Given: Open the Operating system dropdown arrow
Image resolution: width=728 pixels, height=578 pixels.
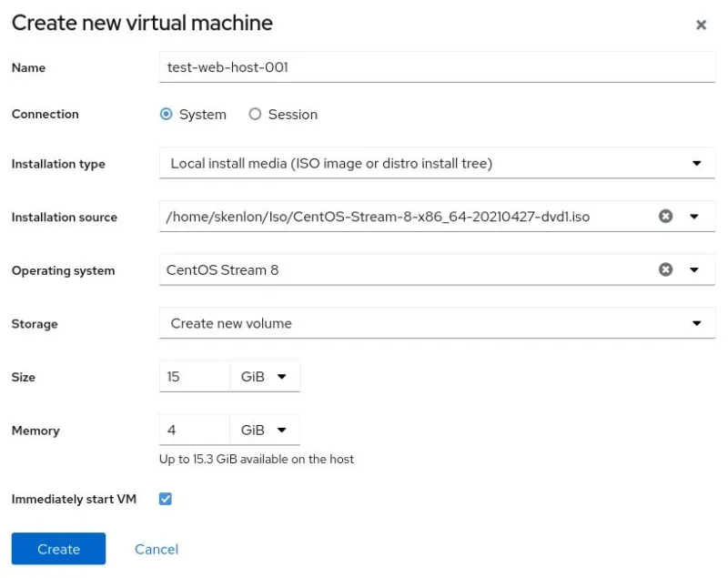Looking at the screenshot, I should pyautogui.click(x=694, y=269).
